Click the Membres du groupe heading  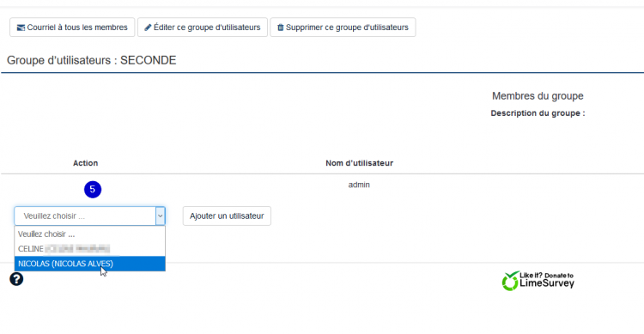[x=538, y=96]
